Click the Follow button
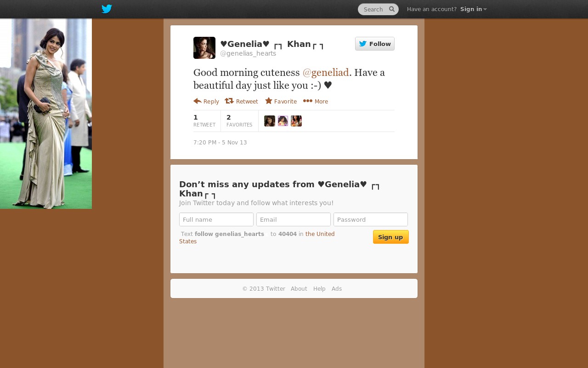This screenshot has width=588, height=368. [375, 44]
